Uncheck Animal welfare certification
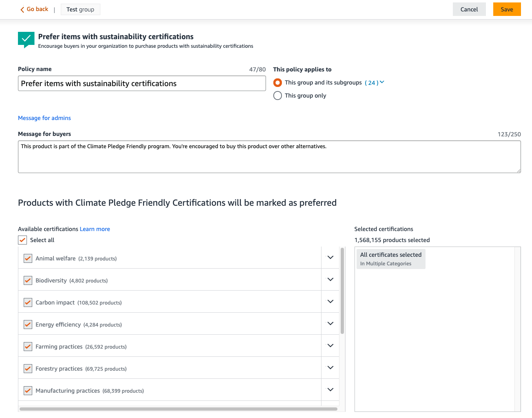This screenshot has width=532, height=418. click(28, 258)
